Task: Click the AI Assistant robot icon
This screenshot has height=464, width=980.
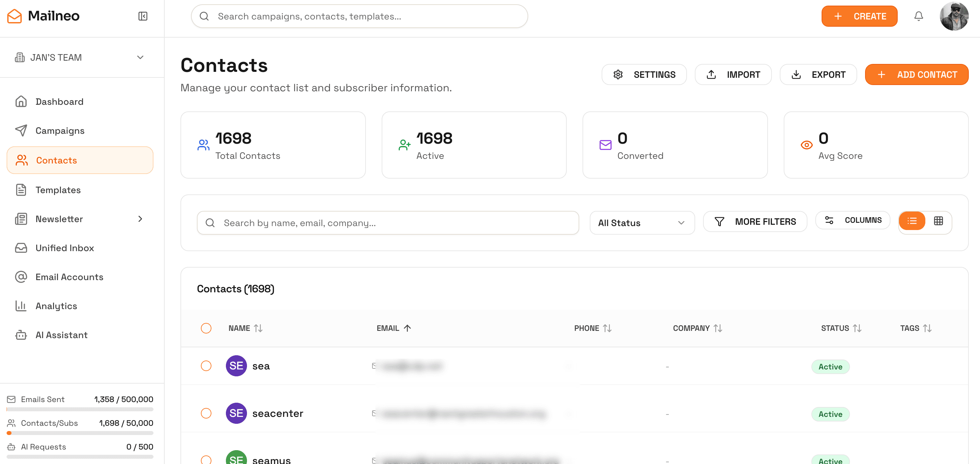Action: (21, 334)
